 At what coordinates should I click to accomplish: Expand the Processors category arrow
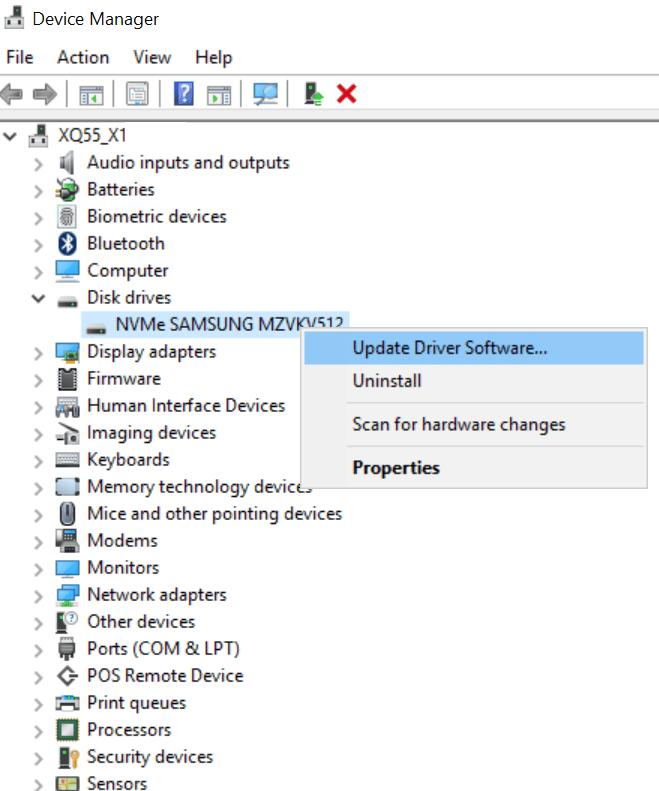(38, 730)
